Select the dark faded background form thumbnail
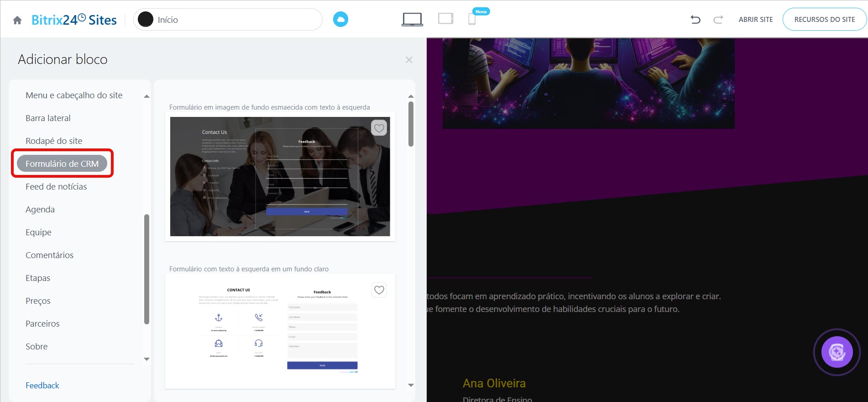The image size is (868, 402). point(280,177)
